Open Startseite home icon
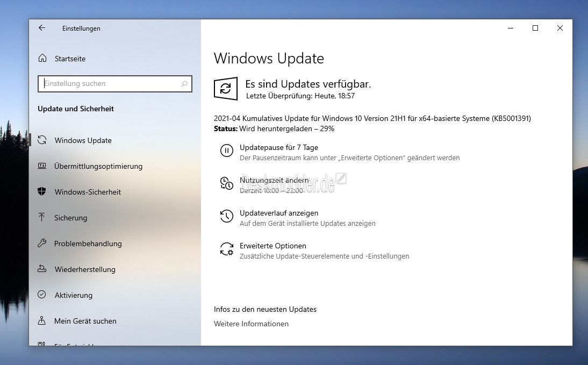 pyautogui.click(x=42, y=58)
